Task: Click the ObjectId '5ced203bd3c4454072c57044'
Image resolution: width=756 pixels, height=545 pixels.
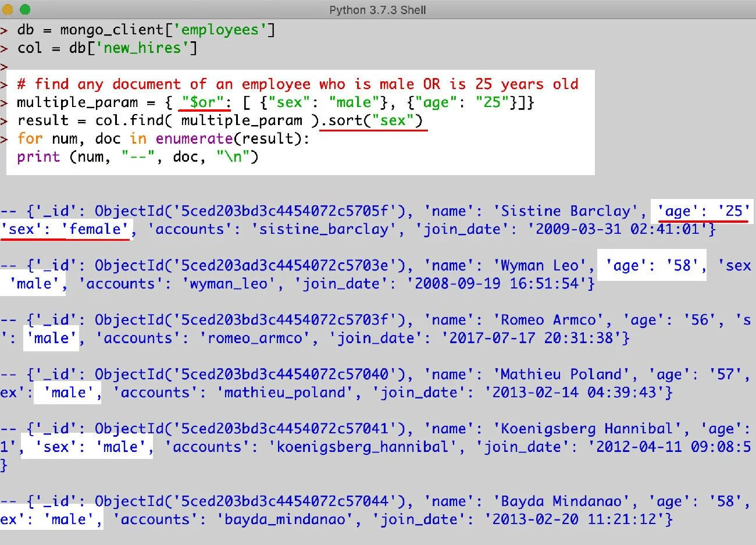Action: click(285, 501)
